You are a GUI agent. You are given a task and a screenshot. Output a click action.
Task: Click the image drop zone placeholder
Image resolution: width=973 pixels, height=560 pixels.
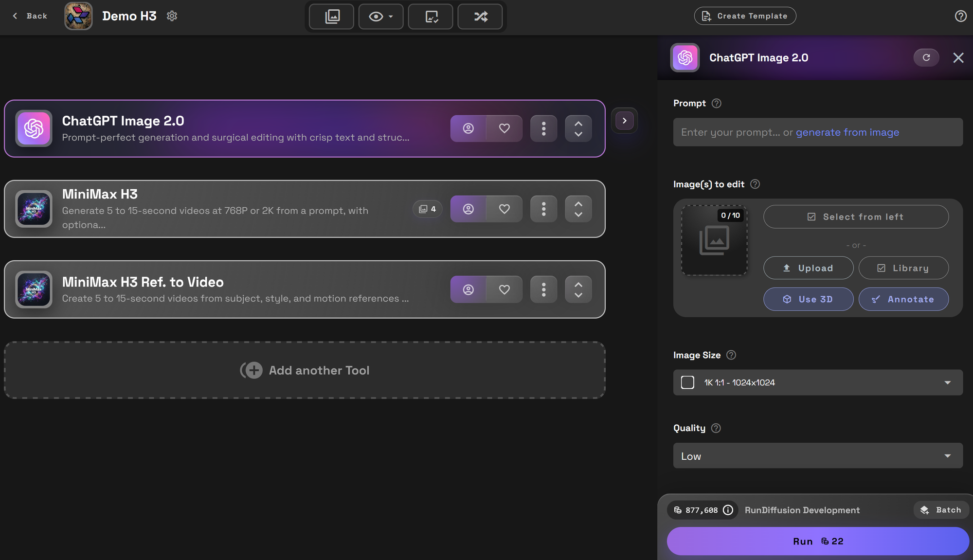(x=714, y=240)
